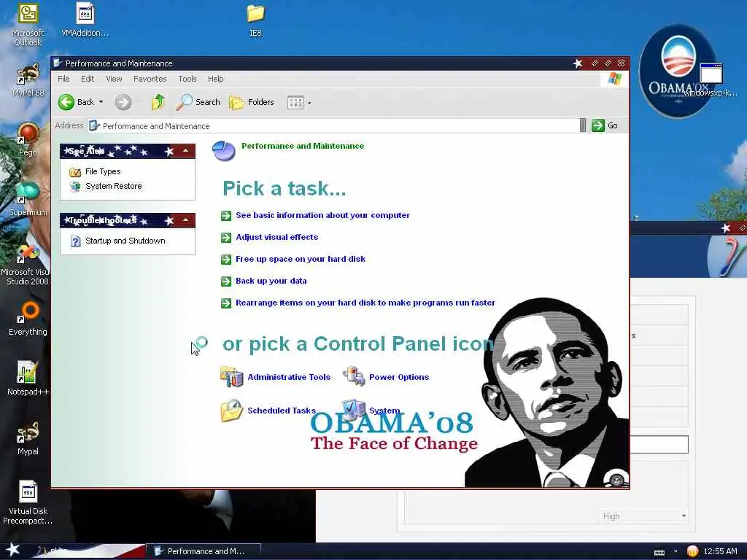Select the IE8 folder on desktop
Viewport: 747px width, 560px height.
[255, 20]
